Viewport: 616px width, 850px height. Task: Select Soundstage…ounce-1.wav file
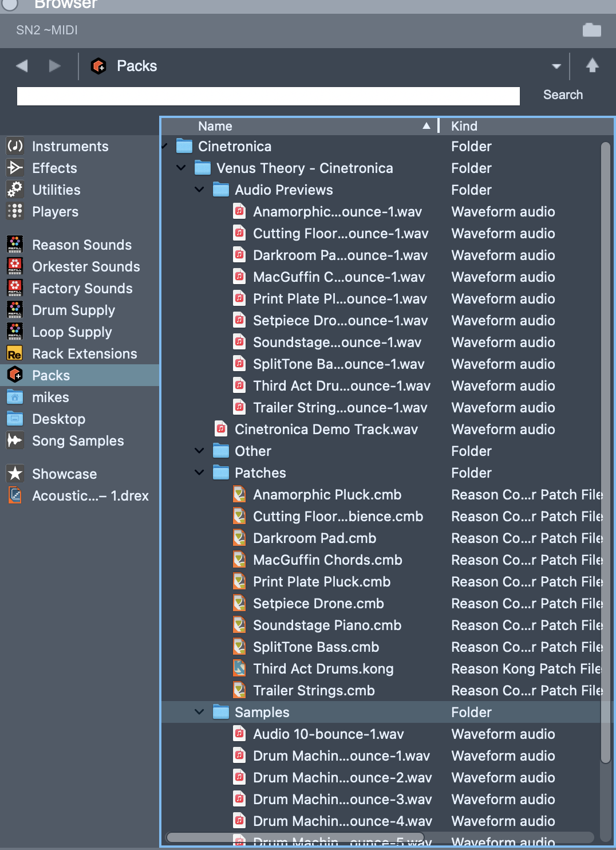[381, 343]
